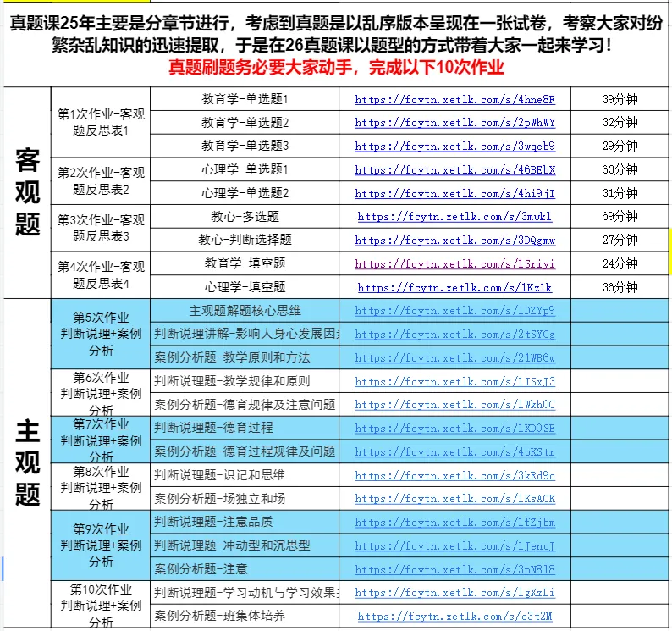Screen dimensions: 672x631
Task: Open link ending in 1JencJ
Action: point(454,545)
